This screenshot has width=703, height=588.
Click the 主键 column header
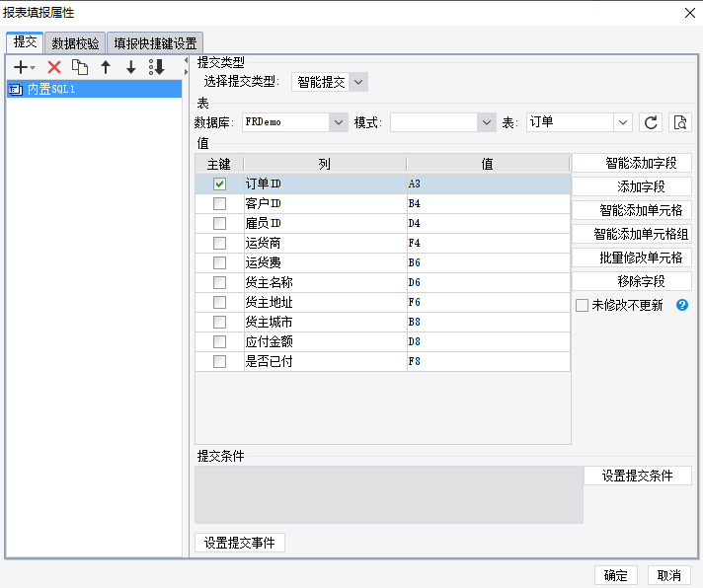(x=219, y=164)
